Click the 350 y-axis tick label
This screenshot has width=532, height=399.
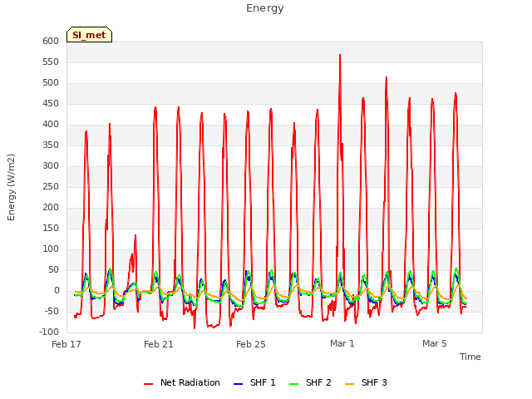[51, 145]
